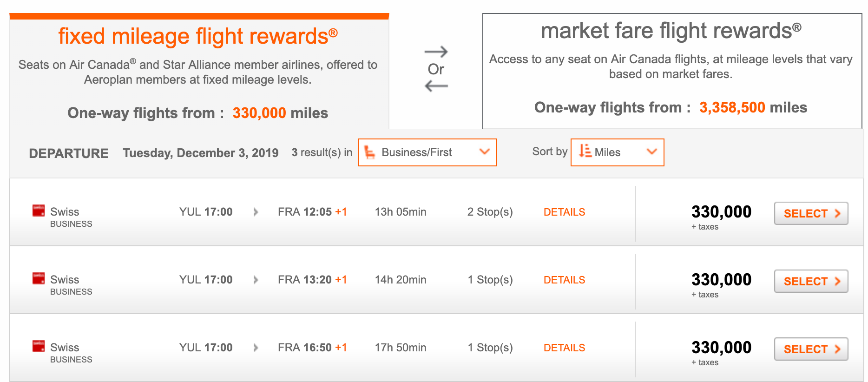The width and height of the screenshot is (868, 382).
Task: Click the swap arrows icon between reward types
Action: tap(436, 69)
